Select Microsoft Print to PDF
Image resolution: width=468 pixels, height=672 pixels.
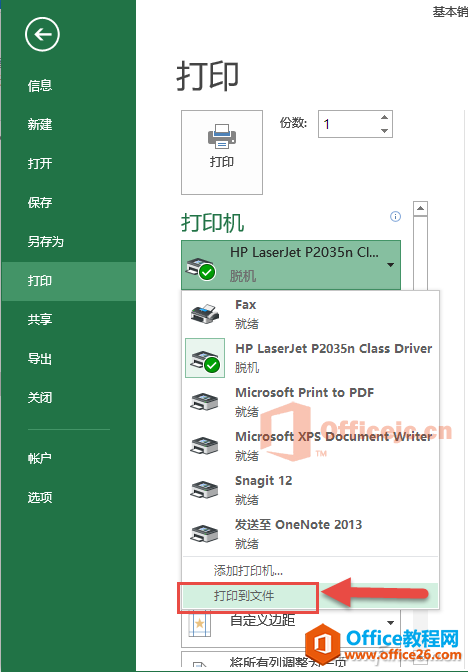pyautogui.click(x=310, y=402)
